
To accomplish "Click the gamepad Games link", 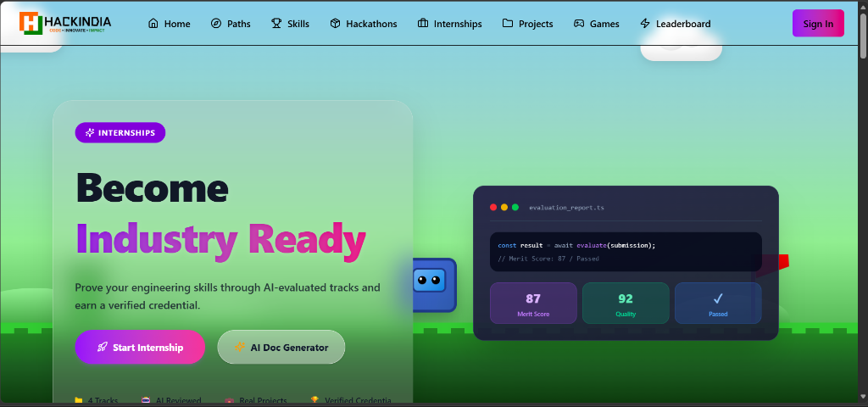I will pos(596,24).
